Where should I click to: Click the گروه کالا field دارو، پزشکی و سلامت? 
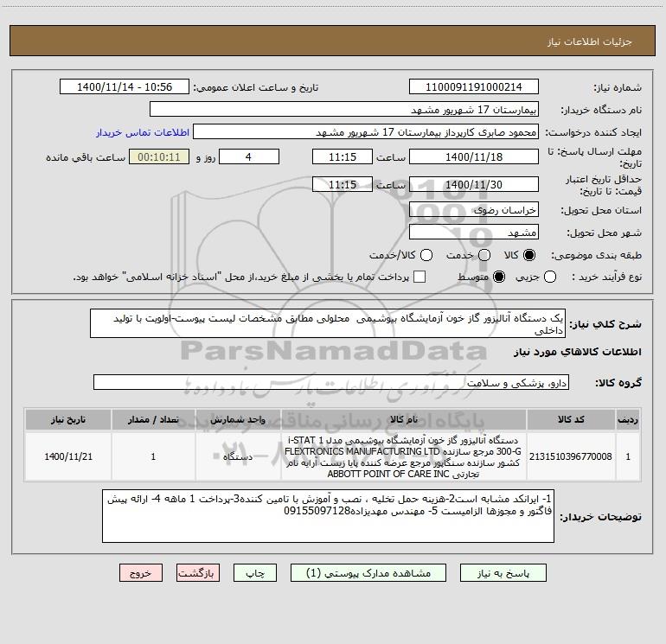pos(331,382)
